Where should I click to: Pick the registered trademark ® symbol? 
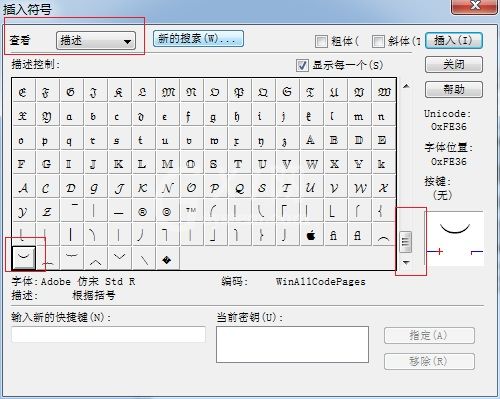[x=143, y=211]
